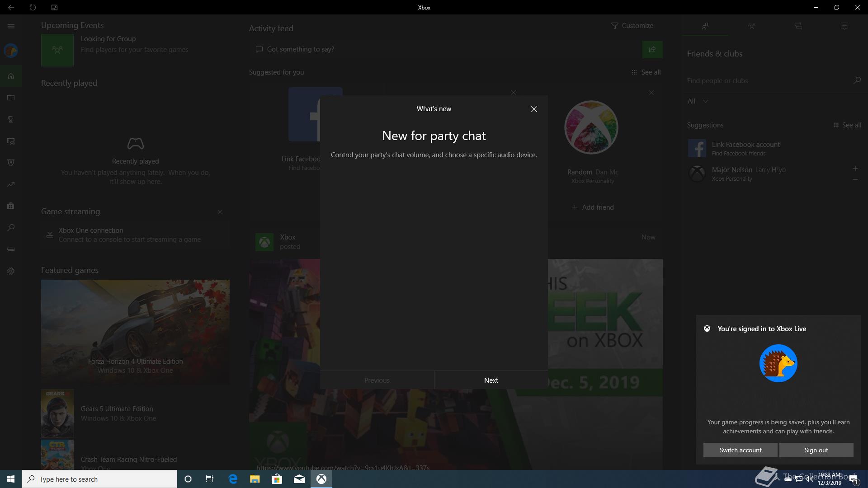Switch to the Parties tab in the right panel
Image resolution: width=868 pixels, height=488 pixels.
751,26
